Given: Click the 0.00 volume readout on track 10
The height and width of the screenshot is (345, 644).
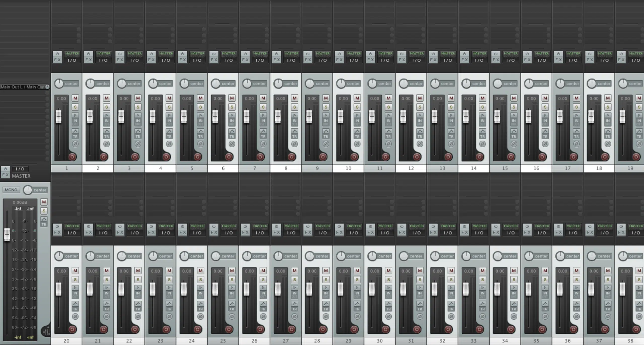Looking at the screenshot, I should click(x=343, y=99).
